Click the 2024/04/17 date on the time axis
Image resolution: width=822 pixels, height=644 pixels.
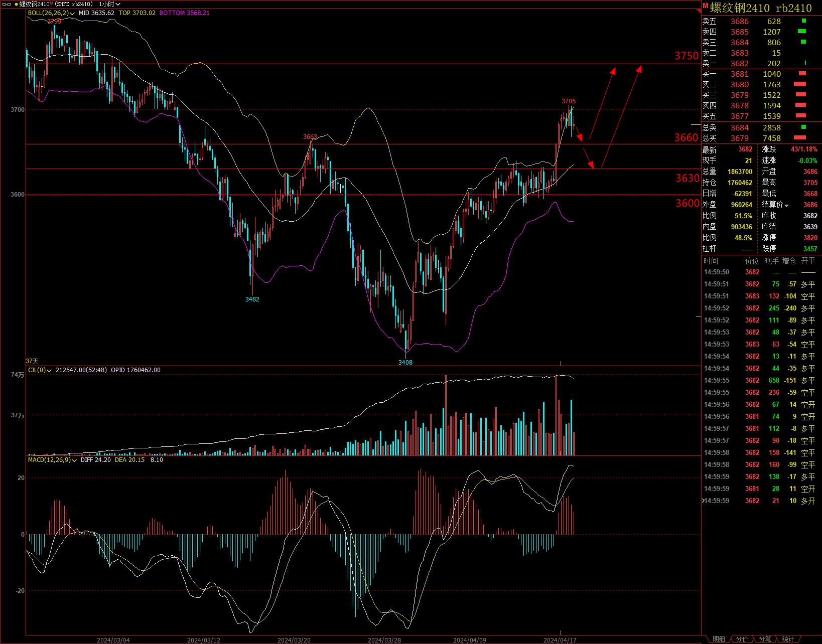tap(560, 640)
